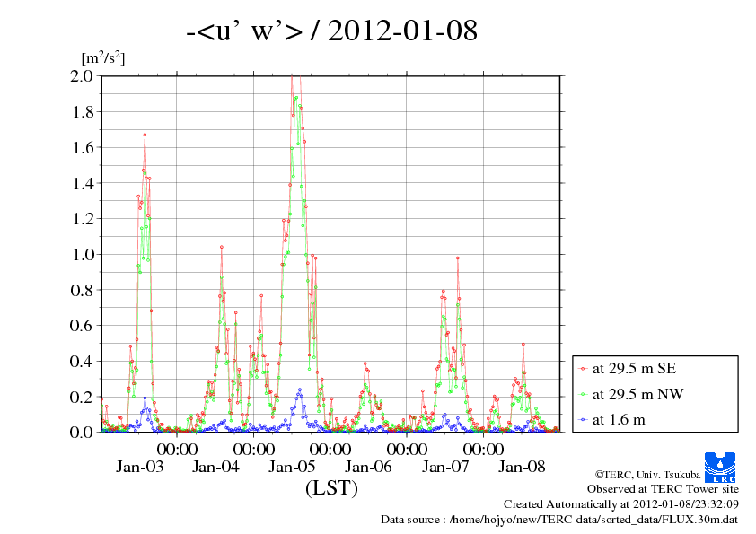Click the x-axis date label Jan-07
The height and width of the screenshot is (534, 756).
point(445,467)
